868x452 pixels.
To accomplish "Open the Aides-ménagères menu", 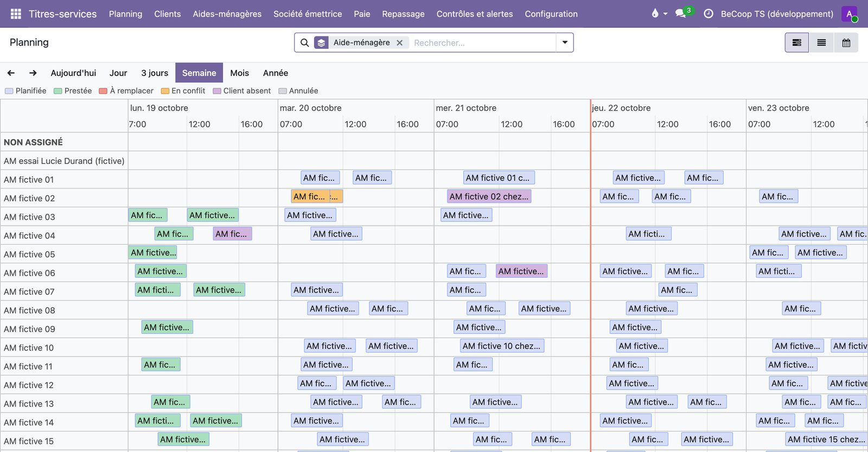I will 227,14.
